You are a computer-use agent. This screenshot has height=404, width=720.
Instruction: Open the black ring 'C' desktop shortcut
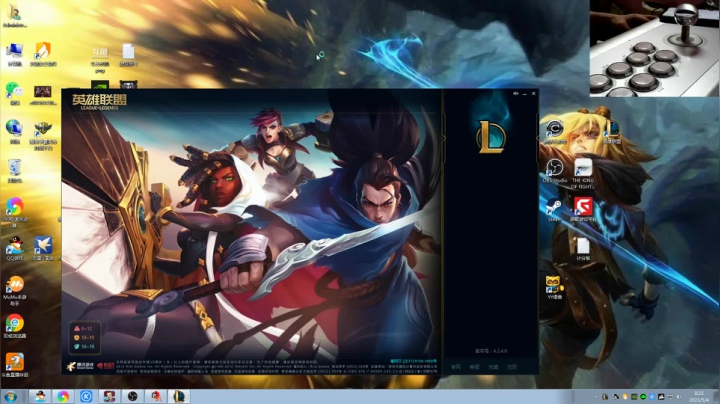click(555, 132)
